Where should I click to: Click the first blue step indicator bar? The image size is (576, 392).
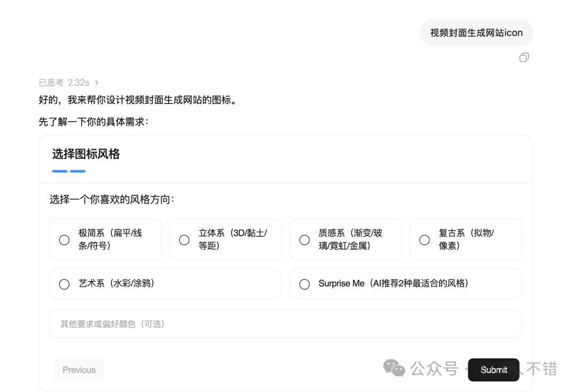60,171
